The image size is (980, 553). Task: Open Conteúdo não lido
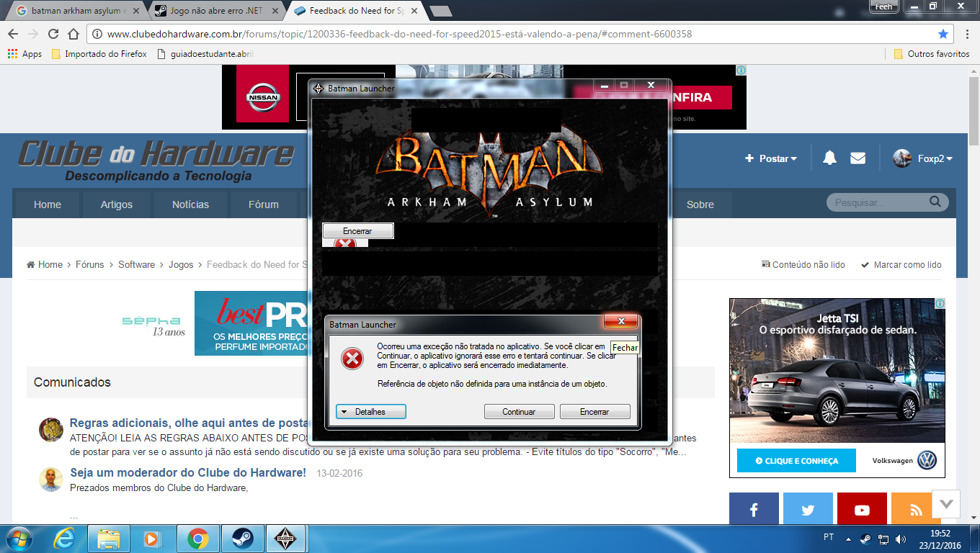(803, 265)
